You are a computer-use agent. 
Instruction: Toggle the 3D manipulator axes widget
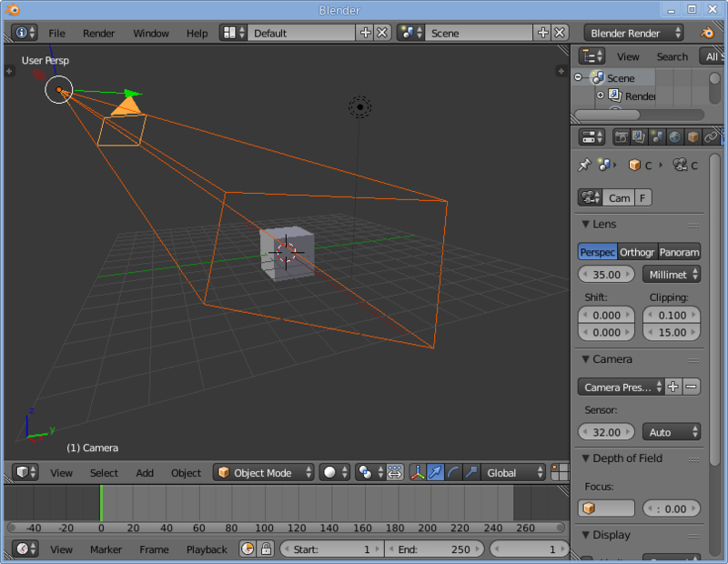coord(418,472)
